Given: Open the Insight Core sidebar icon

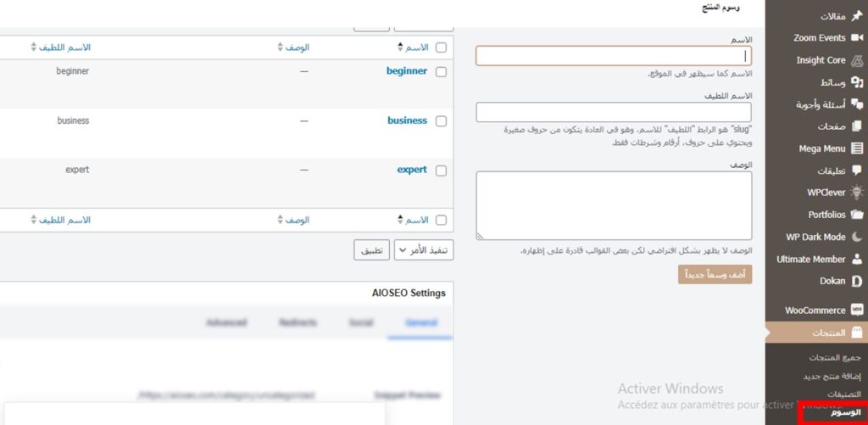Looking at the screenshot, I should (857, 60).
